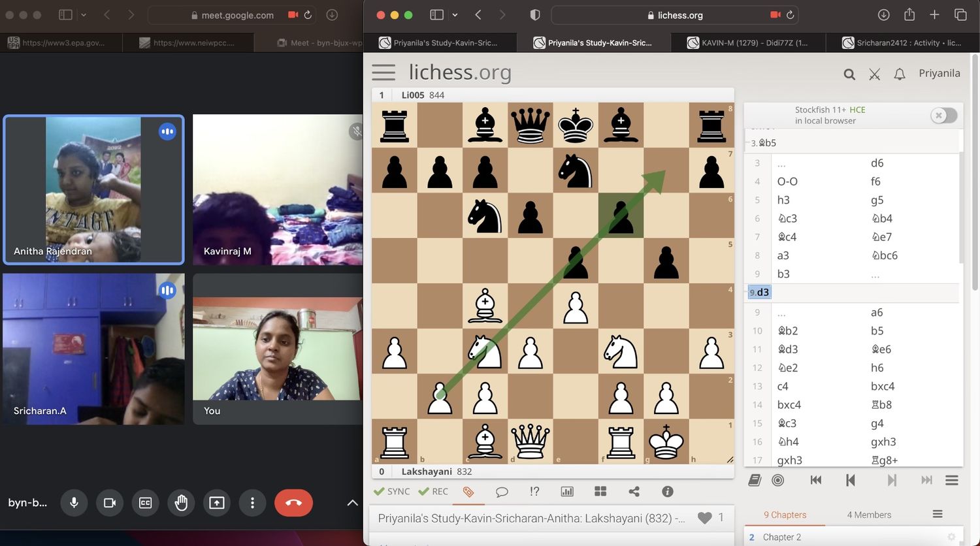The image size is (980, 546).
Task: Expand sidebar dropdown chevron in Meet window
Action: click(x=84, y=14)
